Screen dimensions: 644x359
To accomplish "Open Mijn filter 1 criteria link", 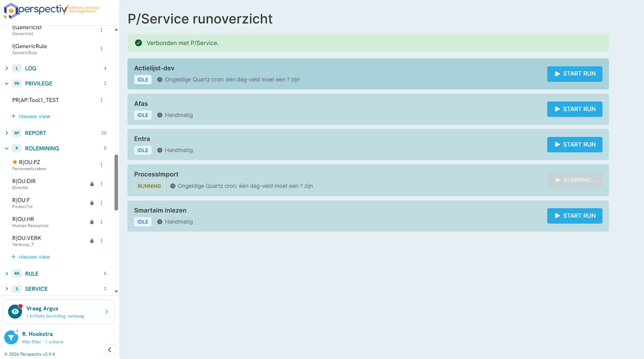I will pos(43,342).
